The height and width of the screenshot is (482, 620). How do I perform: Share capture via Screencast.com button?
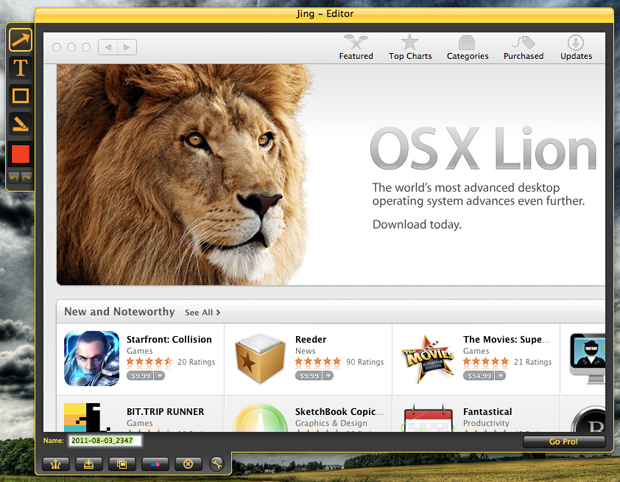(56, 464)
